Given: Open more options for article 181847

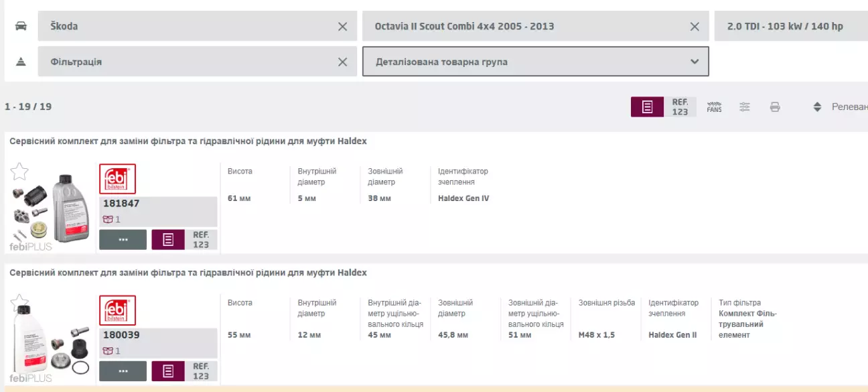Looking at the screenshot, I should (x=123, y=239).
